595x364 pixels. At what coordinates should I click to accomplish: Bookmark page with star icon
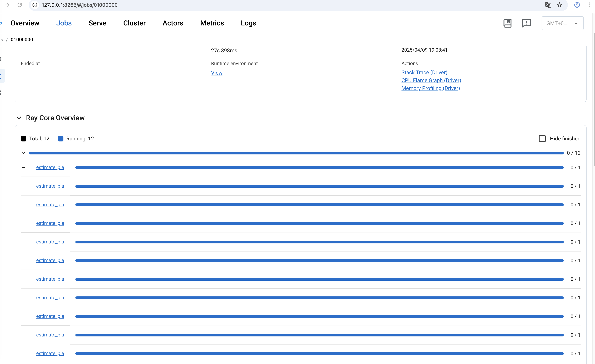coord(560,5)
